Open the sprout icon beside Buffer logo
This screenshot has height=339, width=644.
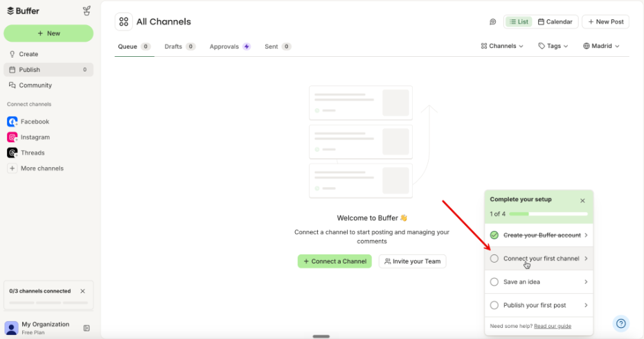coord(87,10)
